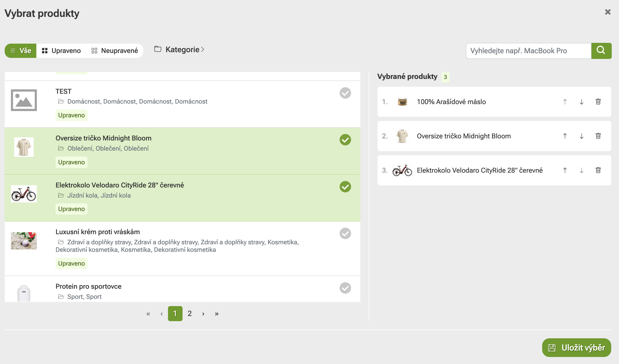Open page 2 of products
Image resolution: width=619 pixels, height=364 pixels.
190,314
